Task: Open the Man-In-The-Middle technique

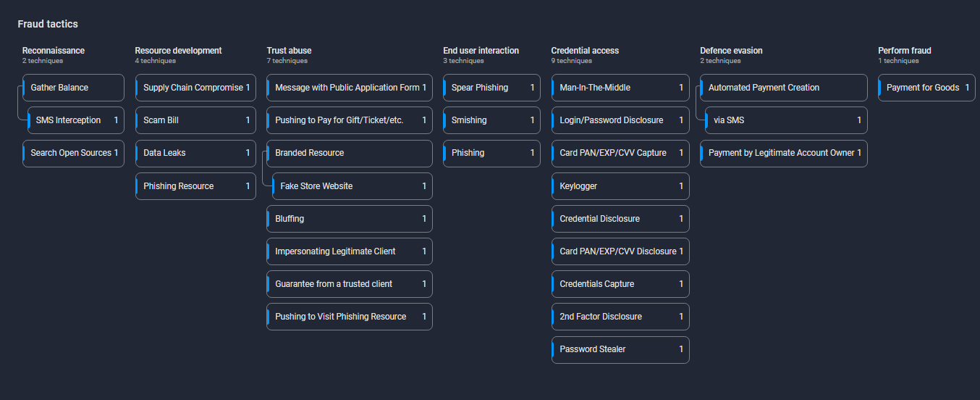Action: point(620,88)
